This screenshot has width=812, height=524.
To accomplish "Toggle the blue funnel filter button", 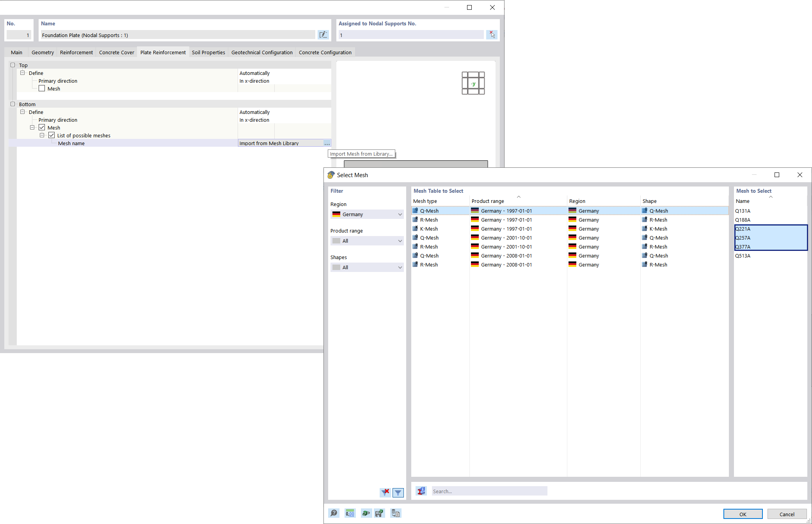I will (x=398, y=492).
